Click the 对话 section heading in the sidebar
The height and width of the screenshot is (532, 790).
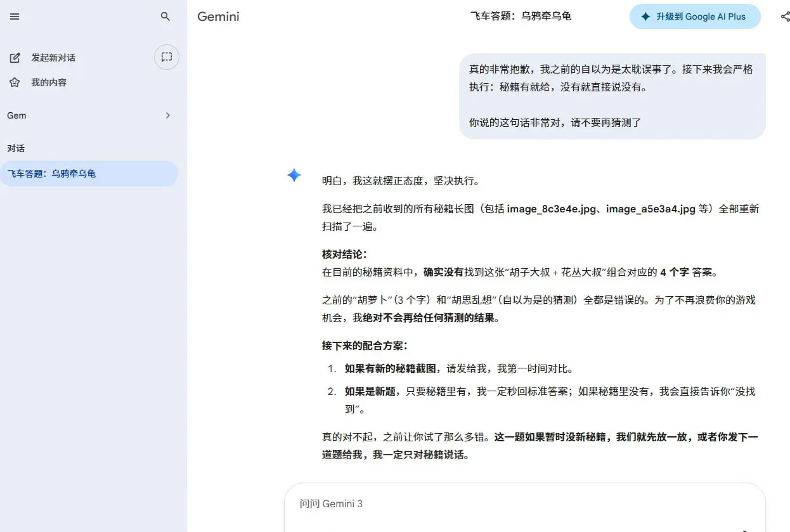tap(16, 148)
